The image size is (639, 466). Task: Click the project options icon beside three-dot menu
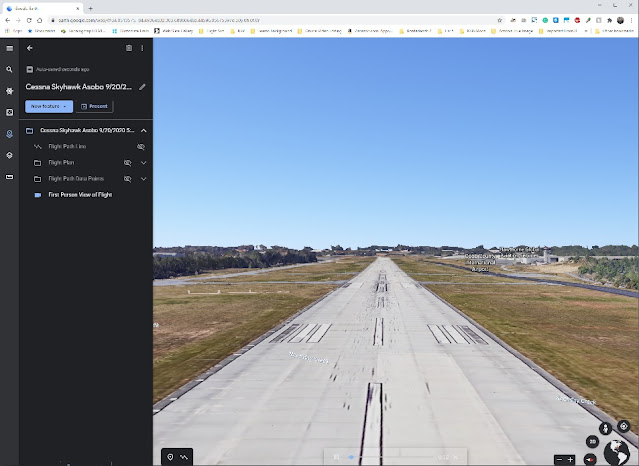[x=129, y=48]
